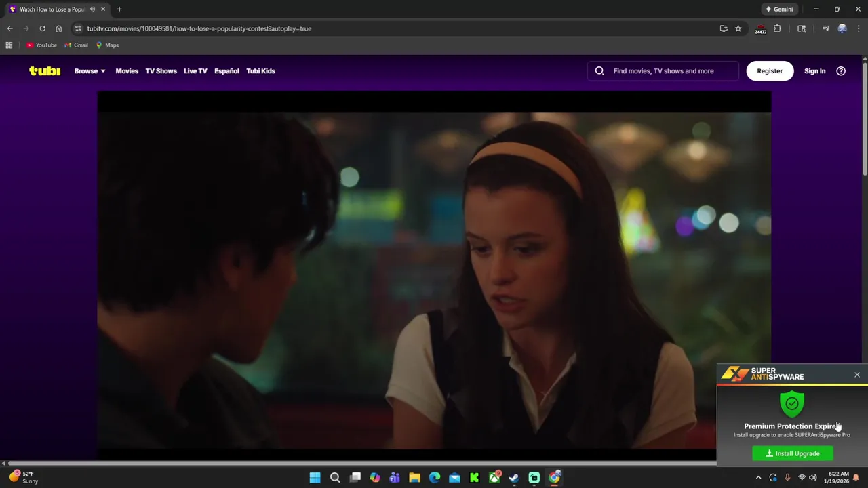
Task: Click the Tubi search magnifier icon
Action: point(599,70)
